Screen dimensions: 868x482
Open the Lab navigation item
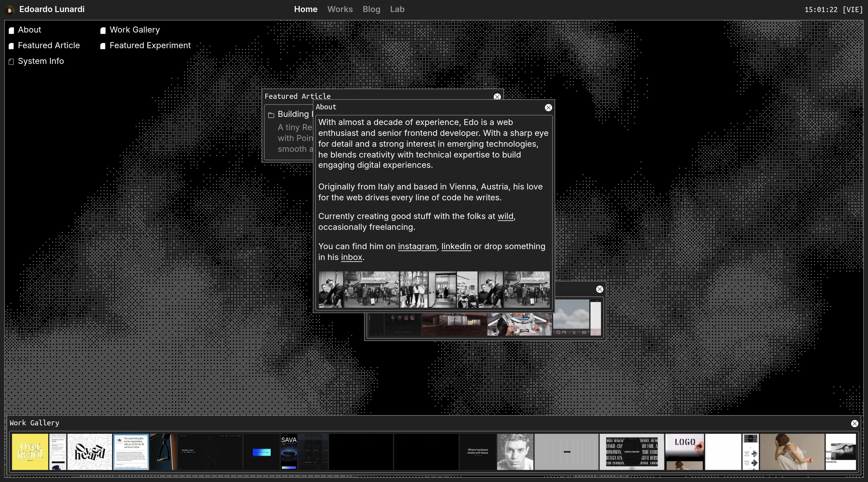397,9
